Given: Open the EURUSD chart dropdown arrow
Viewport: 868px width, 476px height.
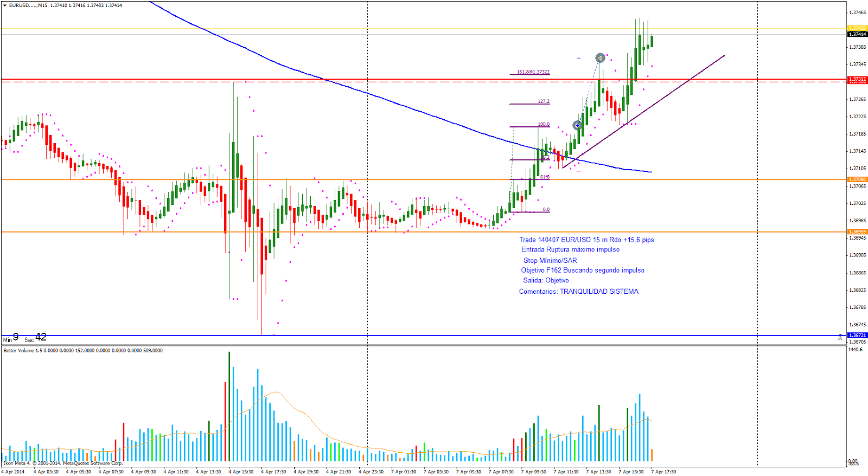Looking at the screenshot, I should (x=5, y=5).
